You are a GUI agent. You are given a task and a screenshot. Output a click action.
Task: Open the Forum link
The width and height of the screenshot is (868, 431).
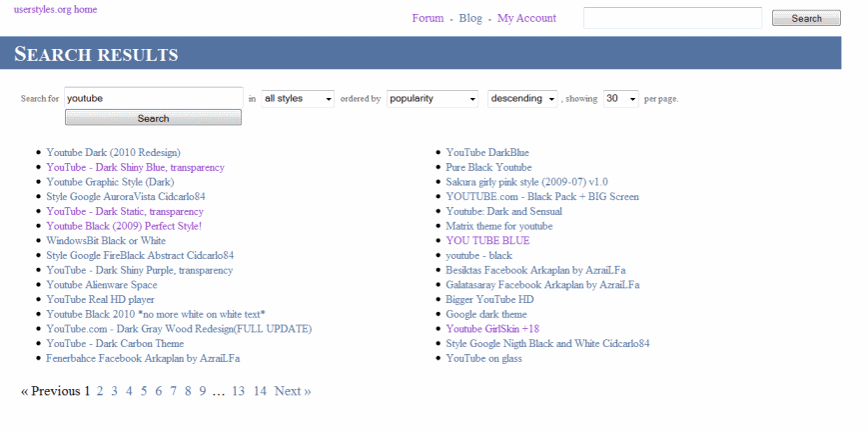pos(428,18)
